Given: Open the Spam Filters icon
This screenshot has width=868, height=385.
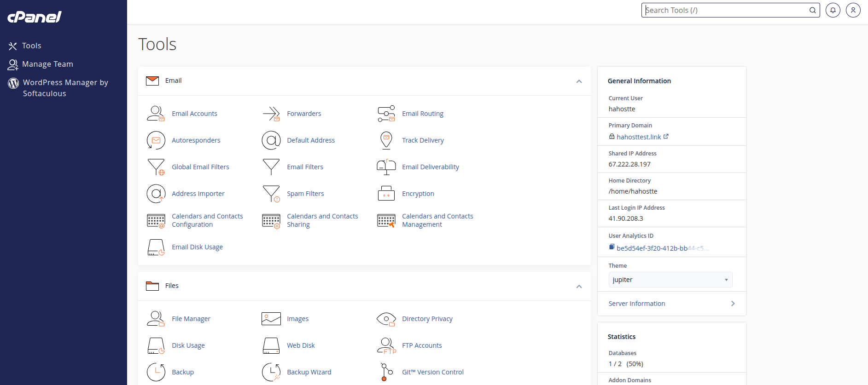Looking at the screenshot, I should (x=271, y=194).
